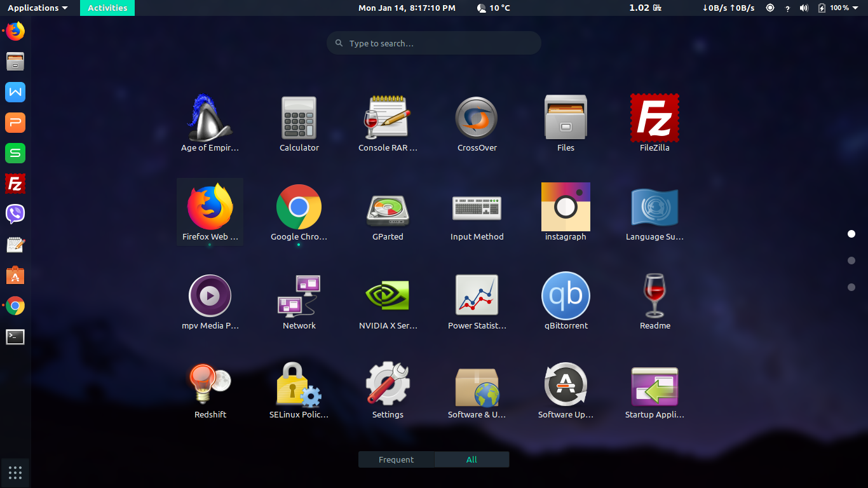
Task: Open Software Updater
Action: [566, 384]
